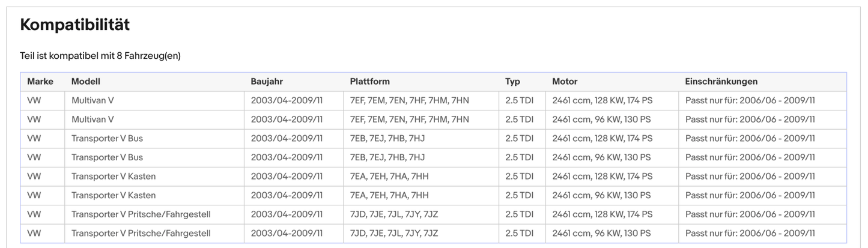Click the 2.5 TDI cell in the first Transporter V Bus row
Viewport: 868px width, 248px height.
519,139
